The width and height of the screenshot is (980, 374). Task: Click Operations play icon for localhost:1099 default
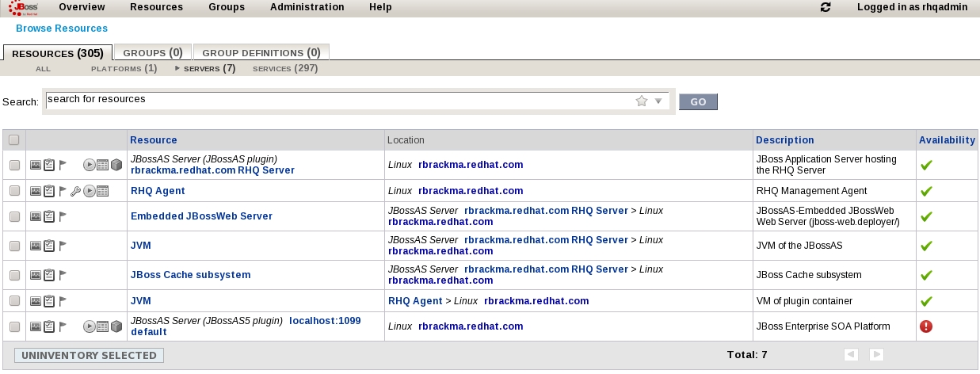90,326
